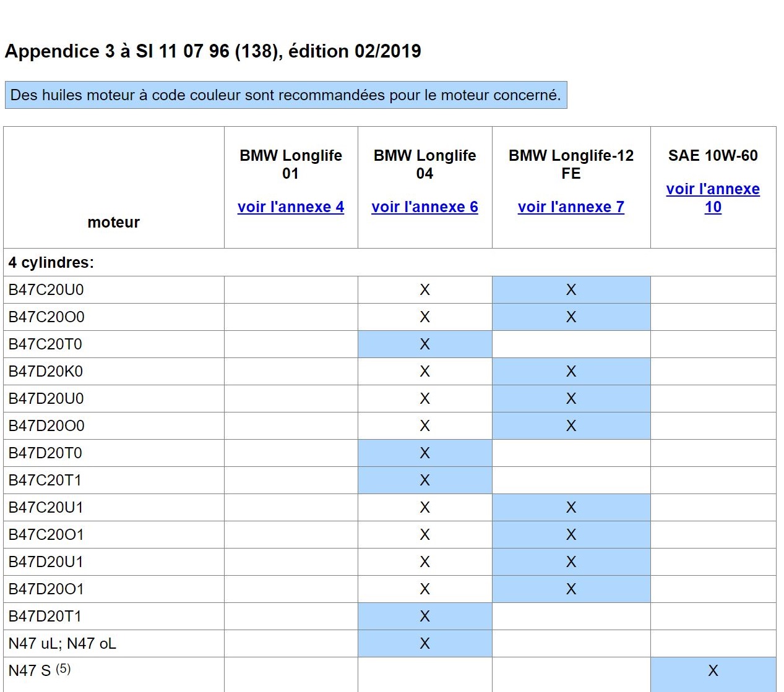Viewport: 784px width, 692px height.
Task: Click the Longlife-12 FE X for B47C20U1
Action: (x=571, y=507)
